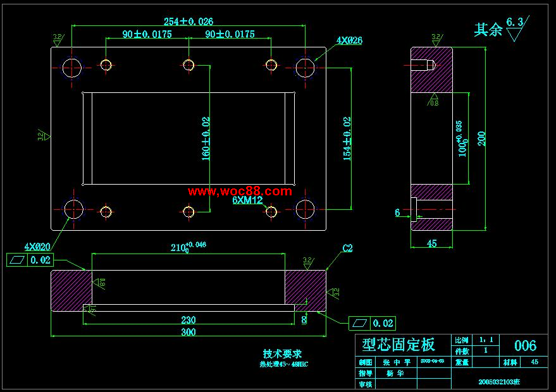Image resolution: width=556 pixels, height=392 pixels.
Task: Click the 型芯固定板 title text
Action: (398, 345)
